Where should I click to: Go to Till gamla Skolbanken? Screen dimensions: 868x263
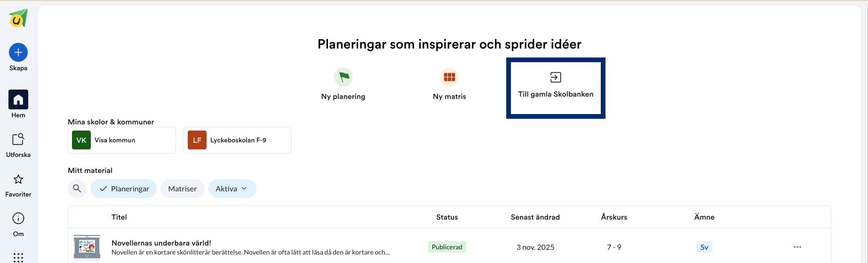[556, 88]
